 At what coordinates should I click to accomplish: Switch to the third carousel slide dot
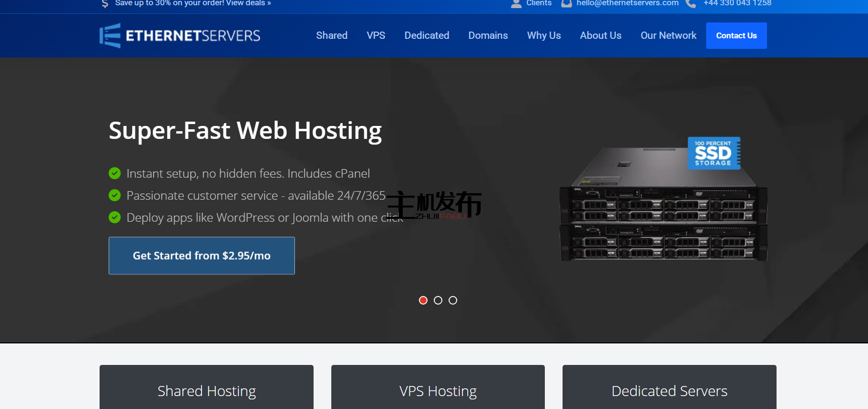tap(453, 300)
